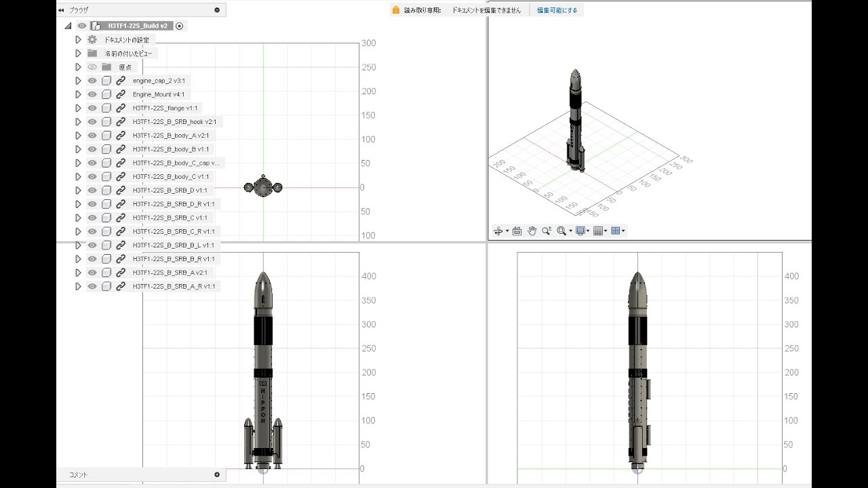Click the Look At tool icon
This screenshot has width=868, height=488.
pos(517,231)
